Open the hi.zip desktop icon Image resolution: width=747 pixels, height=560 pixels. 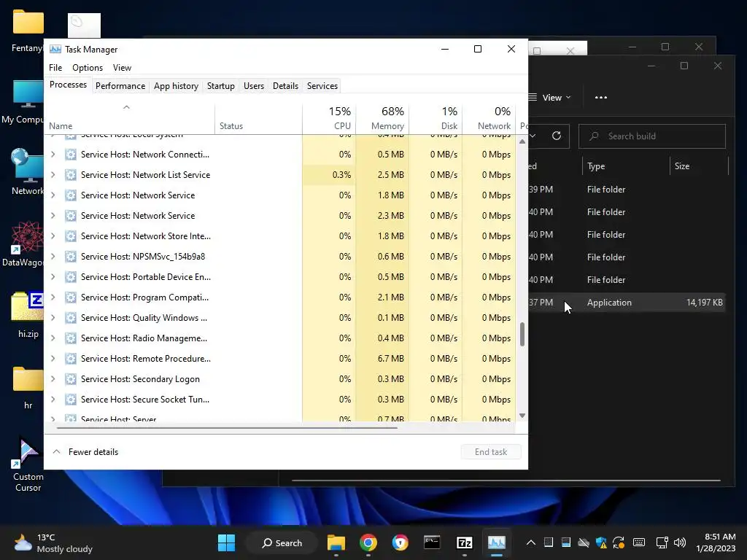(x=28, y=314)
